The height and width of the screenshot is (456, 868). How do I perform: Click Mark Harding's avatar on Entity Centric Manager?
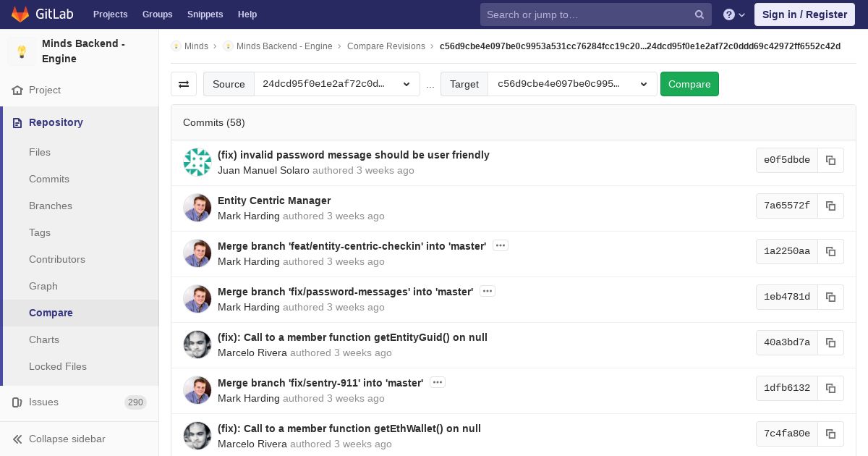(x=197, y=208)
